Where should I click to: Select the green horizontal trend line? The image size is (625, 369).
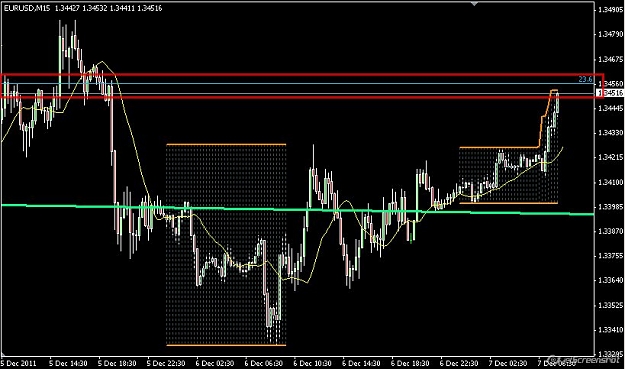click(297, 210)
